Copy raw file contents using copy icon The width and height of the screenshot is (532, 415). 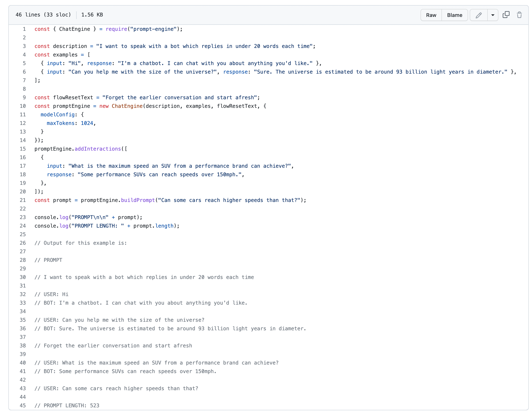[506, 15]
